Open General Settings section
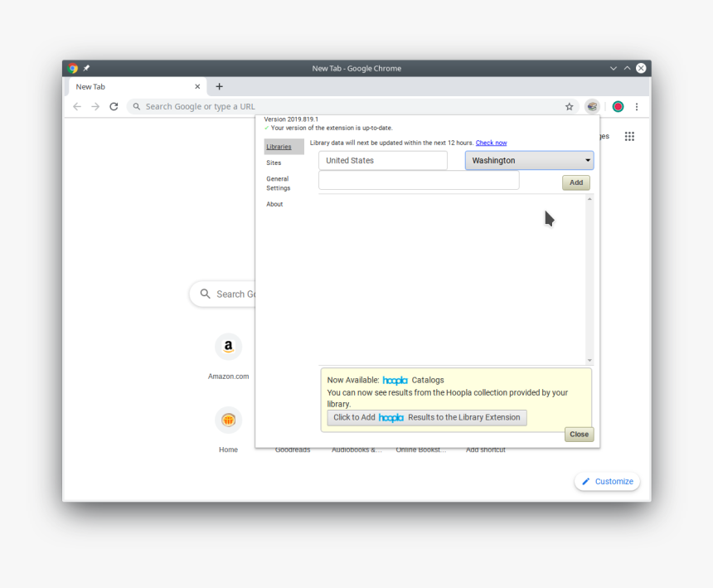 click(278, 183)
